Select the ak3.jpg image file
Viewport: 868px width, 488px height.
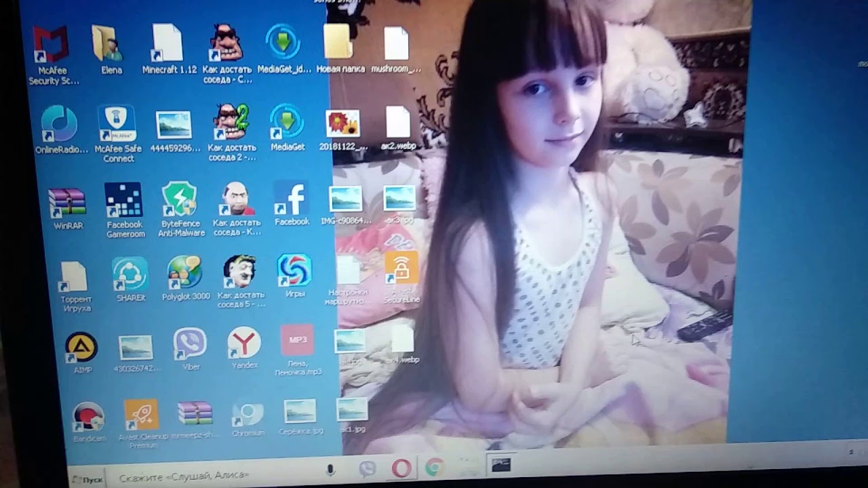tap(399, 199)
